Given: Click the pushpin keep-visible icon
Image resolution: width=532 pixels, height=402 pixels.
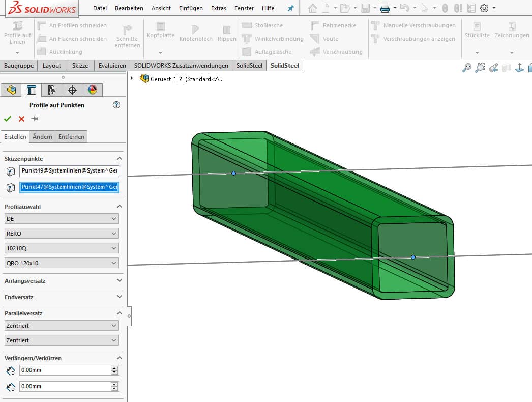Looking at the screenshot, I should (35, 119).
